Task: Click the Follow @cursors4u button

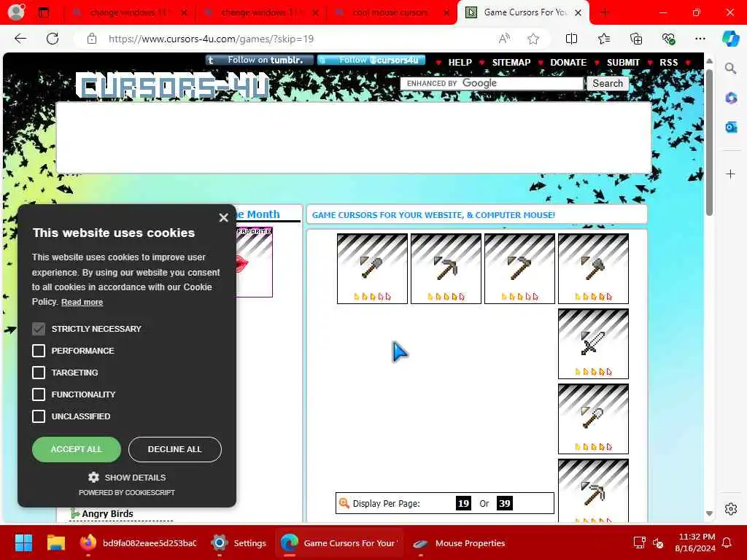Action: click(371, 60)
